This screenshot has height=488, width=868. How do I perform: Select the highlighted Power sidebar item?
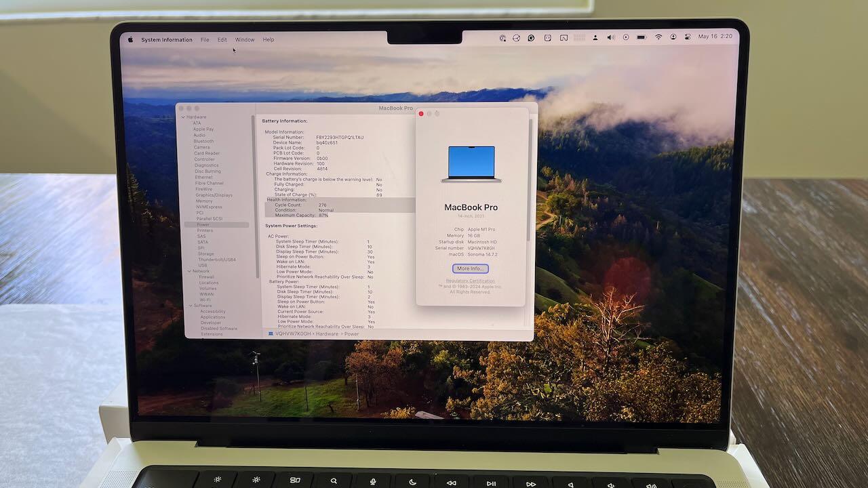[216, 225]
